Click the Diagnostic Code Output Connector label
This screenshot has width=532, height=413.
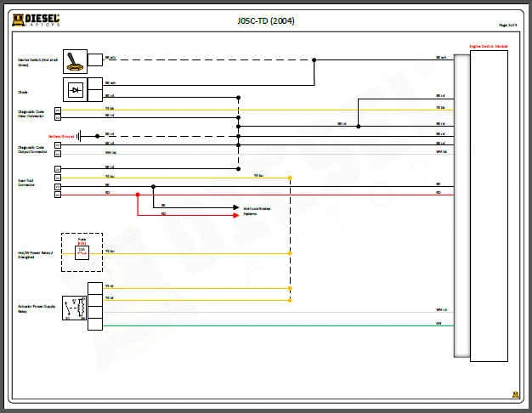(x=32, y=148)
